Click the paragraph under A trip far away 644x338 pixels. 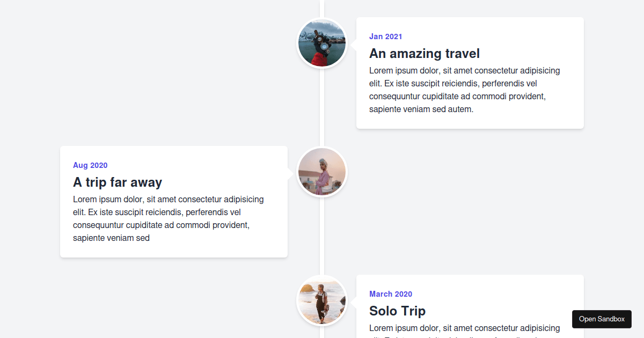point(169,218)
